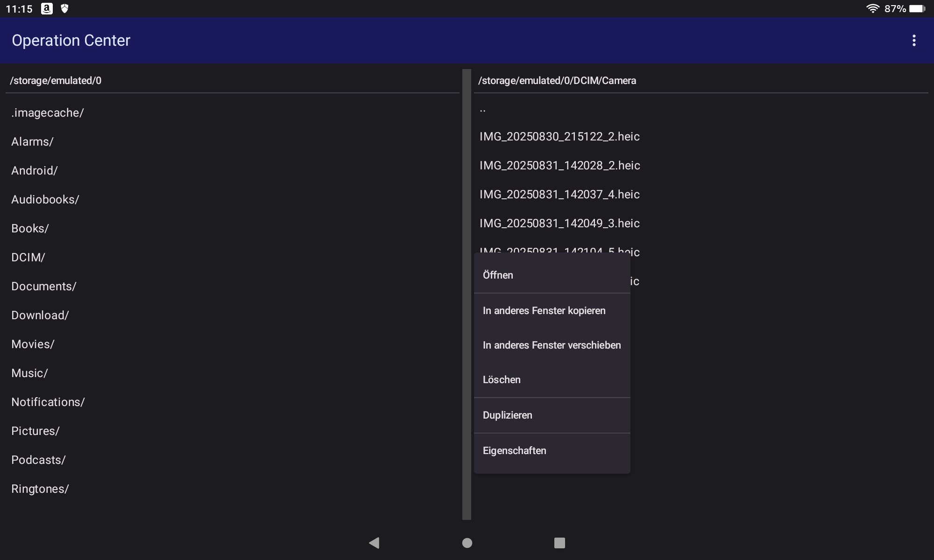Tap the Wi-Fi status icon

click(872, 8)
